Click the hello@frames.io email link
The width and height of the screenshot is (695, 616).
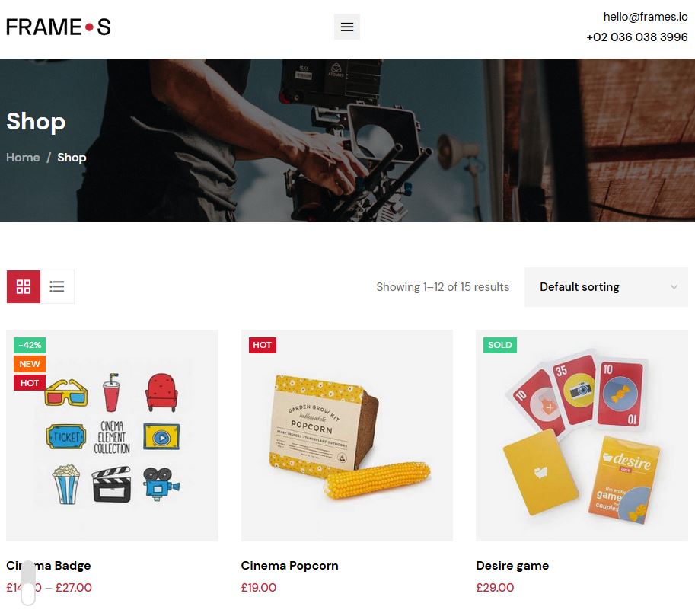[646, 17]
